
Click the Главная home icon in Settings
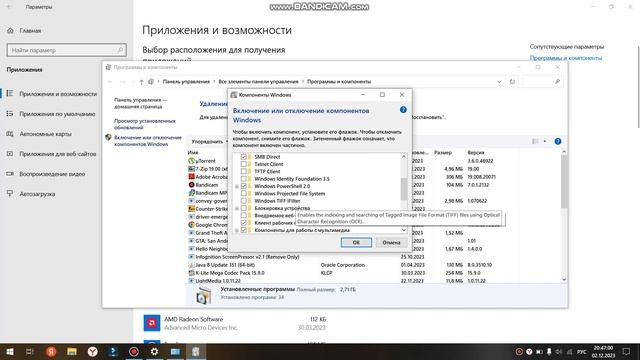pyautogui.click(x=11, y=31)
